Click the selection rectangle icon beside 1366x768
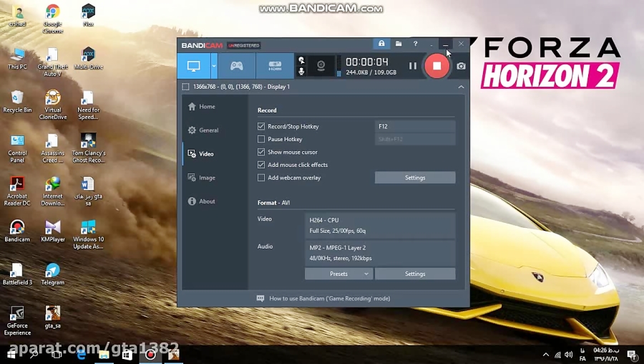 pos(185,87)
